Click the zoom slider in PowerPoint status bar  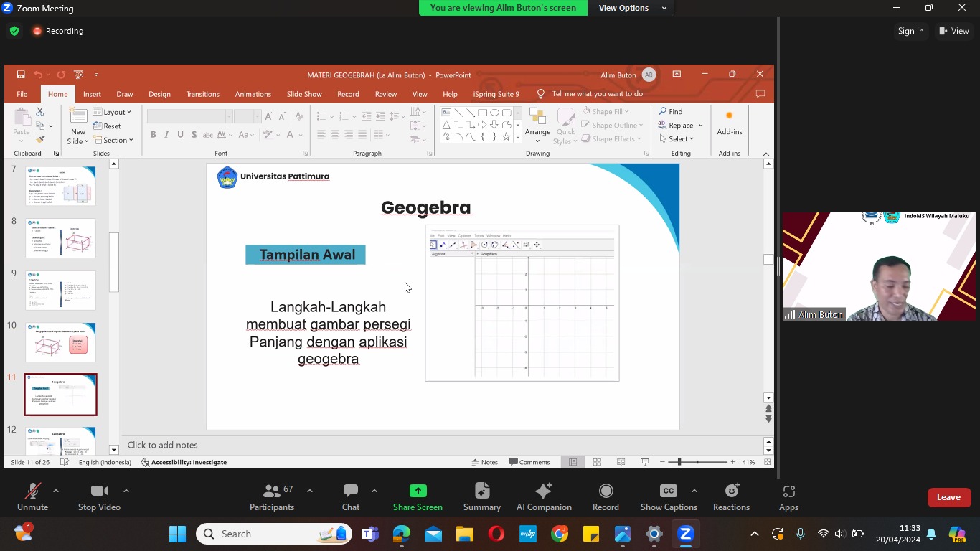(x=697, y=462)
